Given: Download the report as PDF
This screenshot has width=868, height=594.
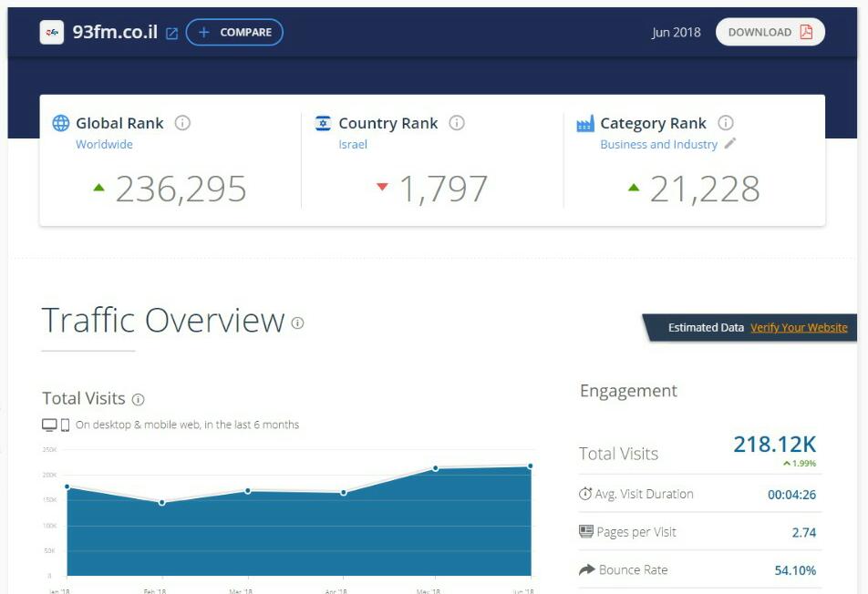Looking at the screenshot, I should [x=770, y=32].
